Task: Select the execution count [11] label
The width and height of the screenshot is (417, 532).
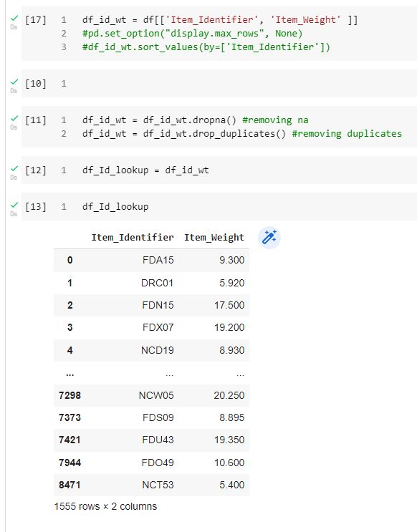Action: [36, 120]
